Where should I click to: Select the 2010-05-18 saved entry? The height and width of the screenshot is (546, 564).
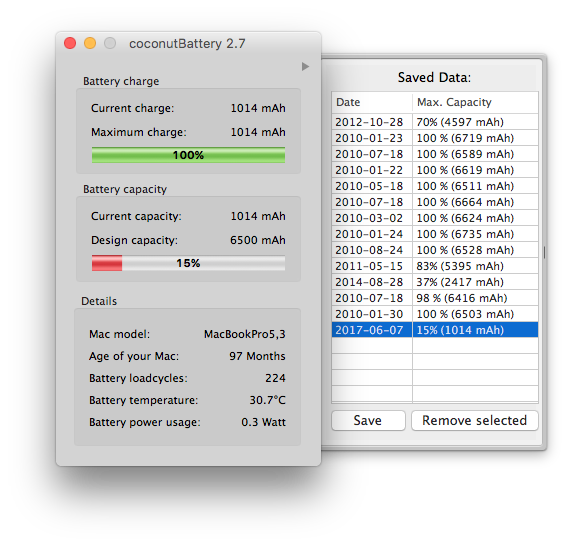[x=435, y=186]
